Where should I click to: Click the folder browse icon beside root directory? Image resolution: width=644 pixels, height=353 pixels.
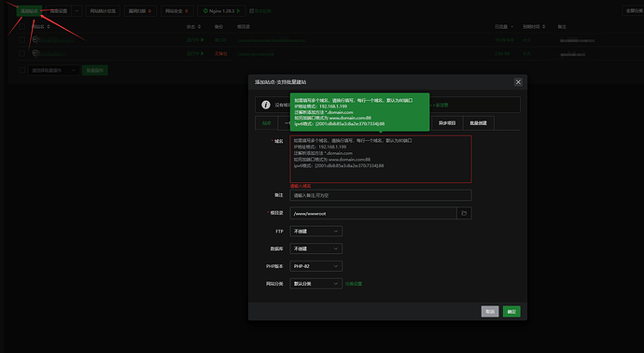(464, 213)
